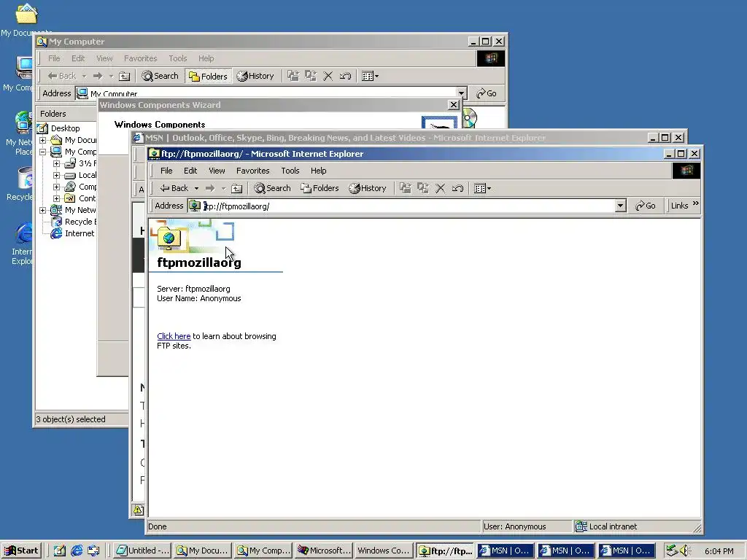Open Views dropdown in My Computer toolbar

point(370,76)
